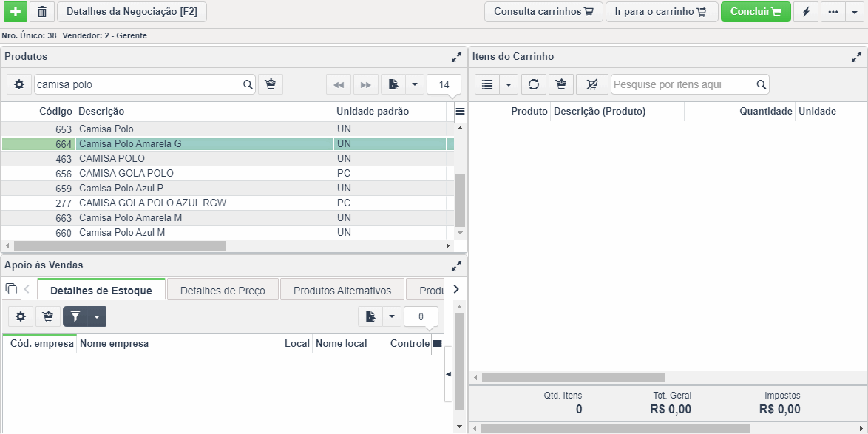868x434 pixels.
Task: Open filter funnel dropdown arrow
Action: coord(97,316)
